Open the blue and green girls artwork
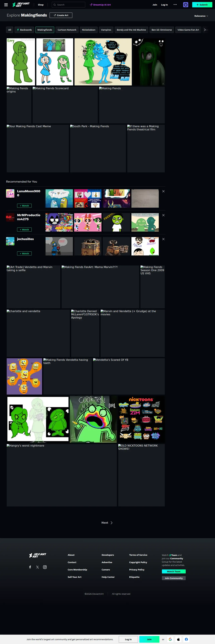215x644 pixels. click(x=55, y=62)
